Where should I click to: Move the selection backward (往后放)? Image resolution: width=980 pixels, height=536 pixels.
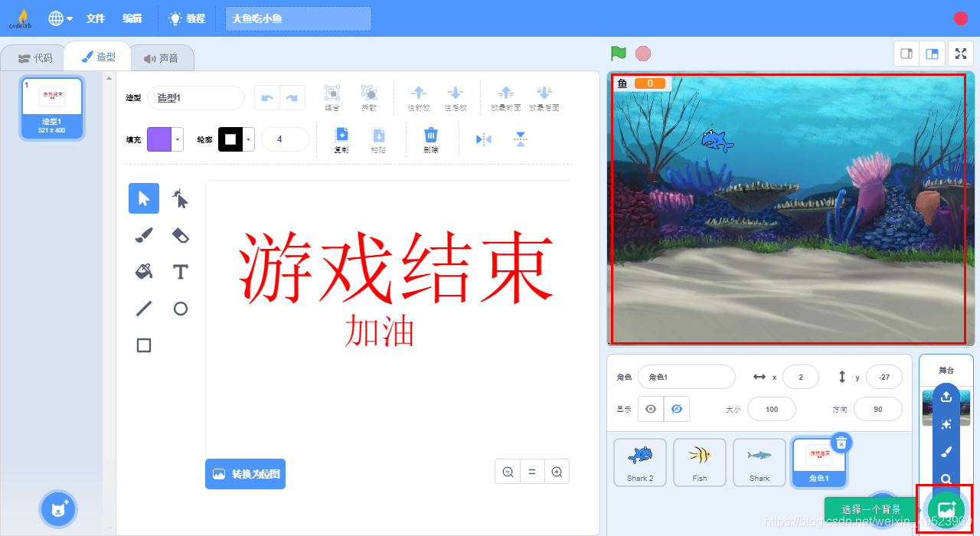click(x=456, y=97)
